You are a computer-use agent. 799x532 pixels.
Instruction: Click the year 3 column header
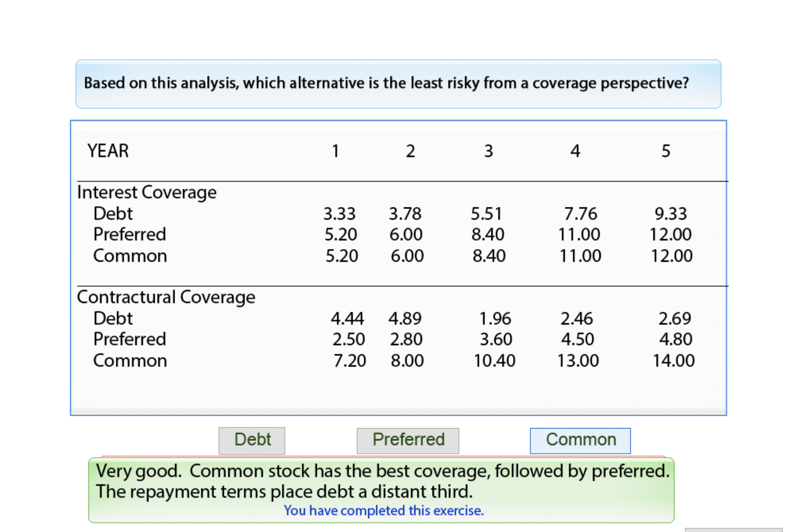click(488, 151)
